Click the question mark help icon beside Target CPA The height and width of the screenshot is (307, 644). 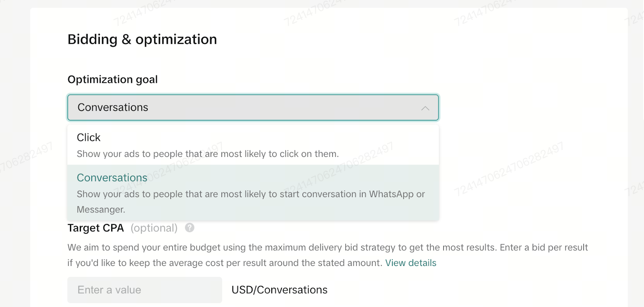[190, 228]
